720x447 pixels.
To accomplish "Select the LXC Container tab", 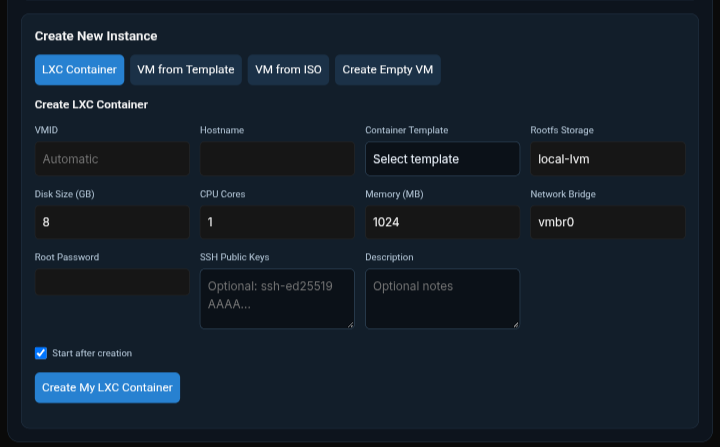I will click(x=79, y=70).
